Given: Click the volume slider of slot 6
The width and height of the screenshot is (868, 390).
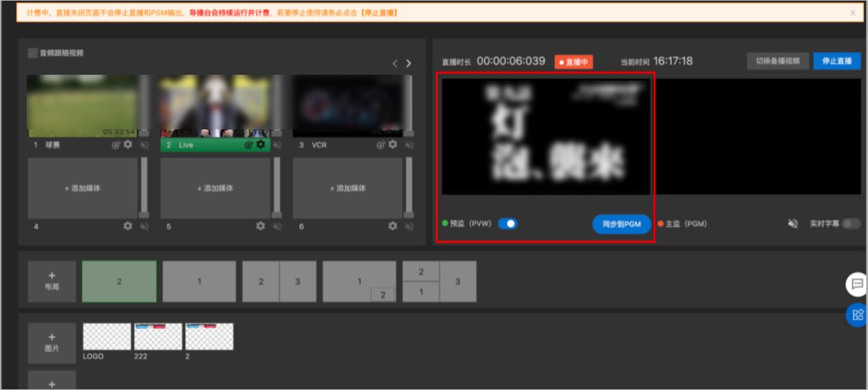Looking at the screenshot, I should 409,188.
